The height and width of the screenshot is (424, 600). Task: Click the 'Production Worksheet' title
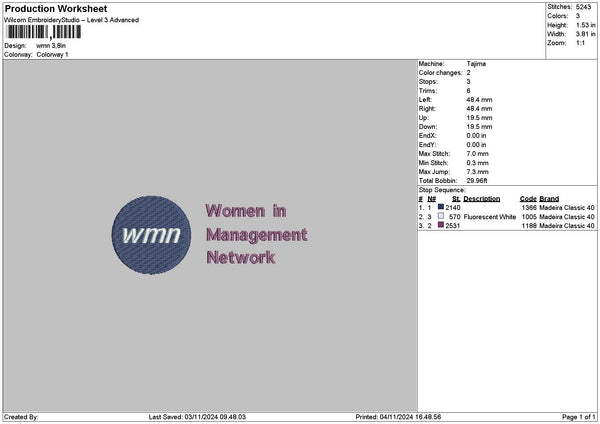point(56,8)
